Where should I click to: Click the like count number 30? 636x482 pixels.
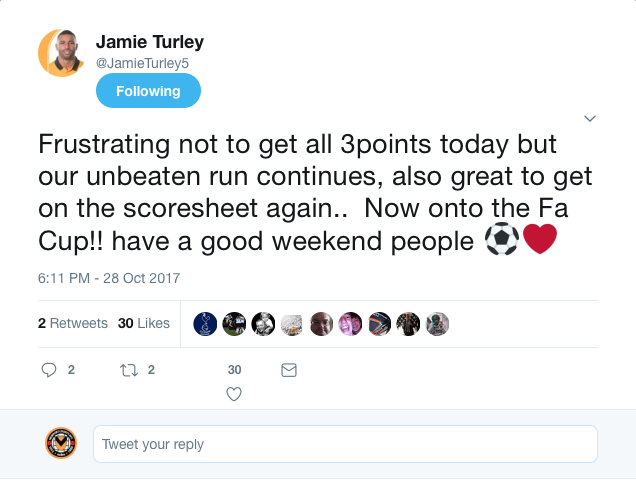coord(234,370)
